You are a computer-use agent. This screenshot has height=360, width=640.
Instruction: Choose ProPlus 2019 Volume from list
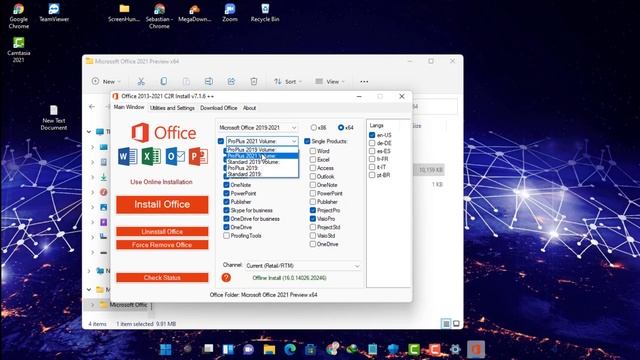(x=262, y=150)
